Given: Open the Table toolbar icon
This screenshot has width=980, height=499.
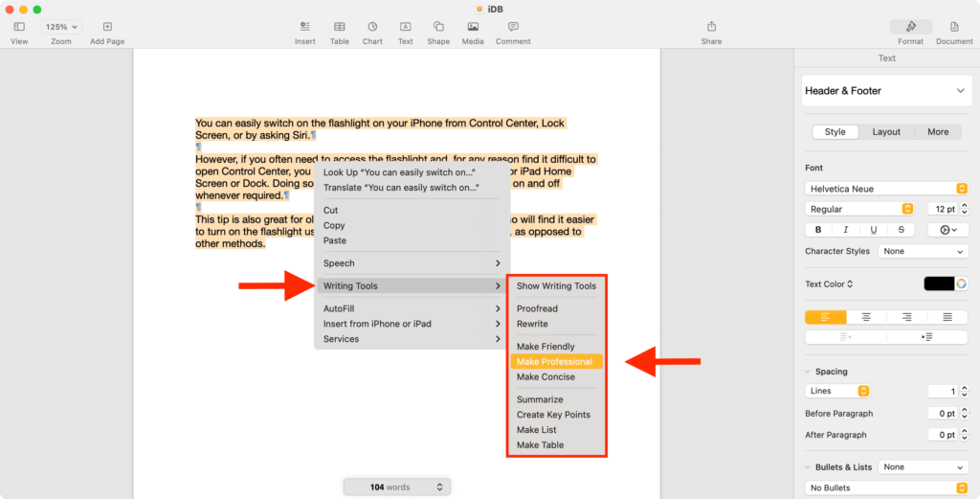Looking at the screenshot, I should point(339,27).
